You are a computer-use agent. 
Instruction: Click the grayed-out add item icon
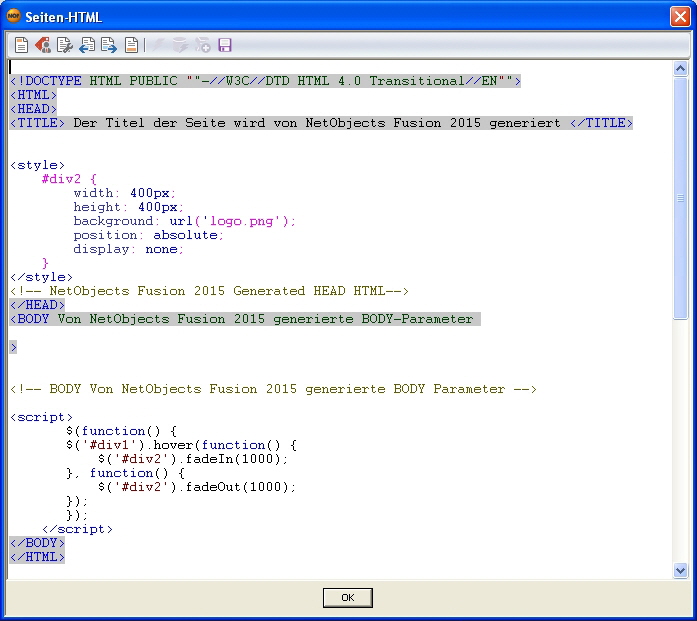(x=203, y=45)
